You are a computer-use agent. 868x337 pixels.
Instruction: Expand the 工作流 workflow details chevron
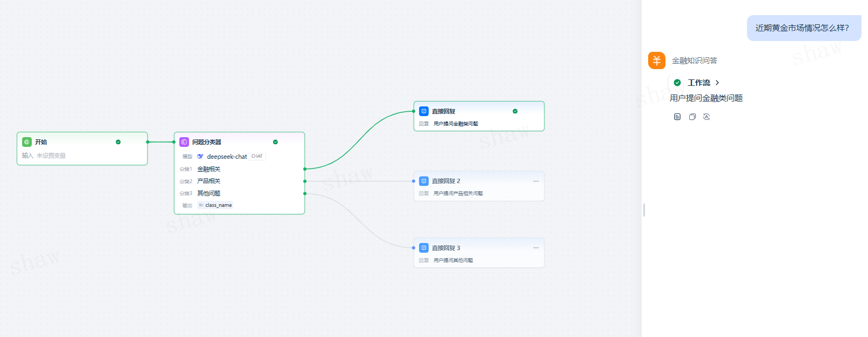click(717, 83)
